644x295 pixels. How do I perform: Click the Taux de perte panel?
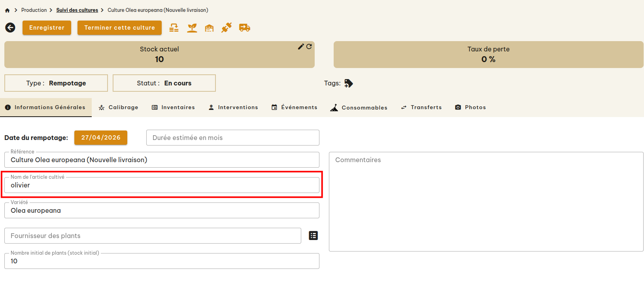point(489,55)
